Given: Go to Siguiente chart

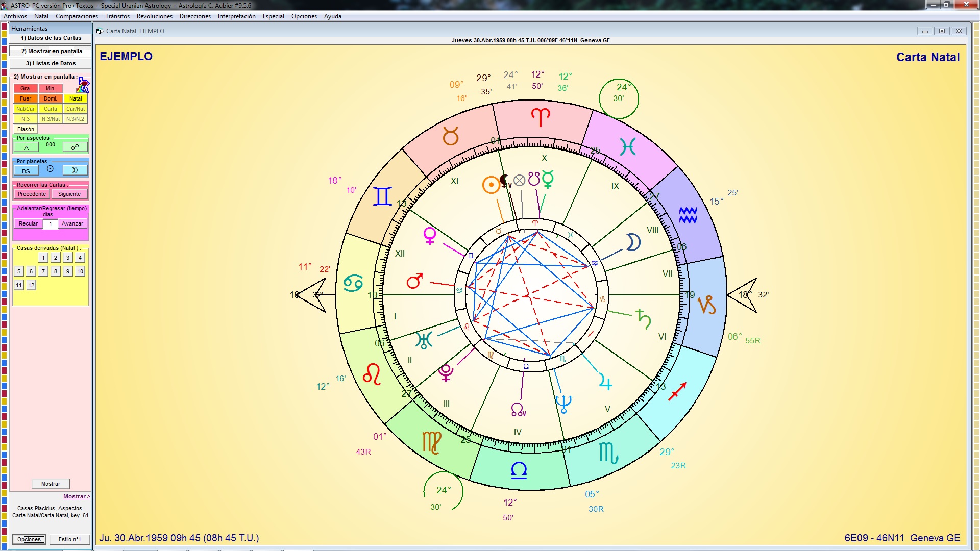Looking at the screenshot, I should point(69,194).
